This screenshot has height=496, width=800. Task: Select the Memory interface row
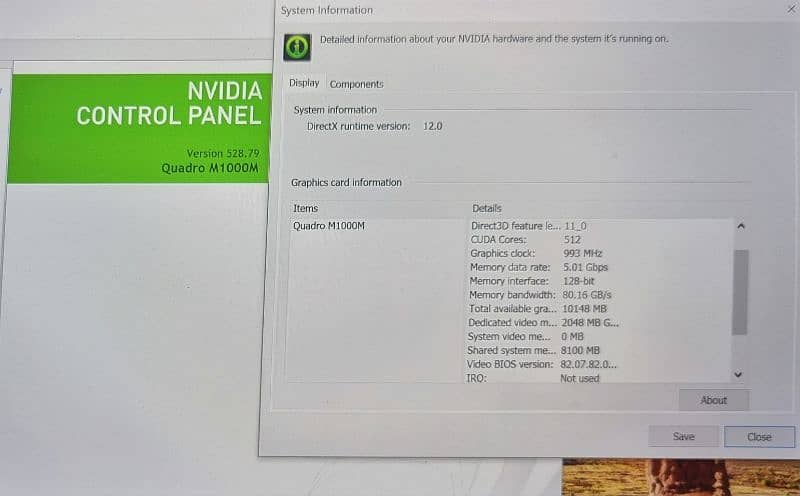(x=540, y=281)
